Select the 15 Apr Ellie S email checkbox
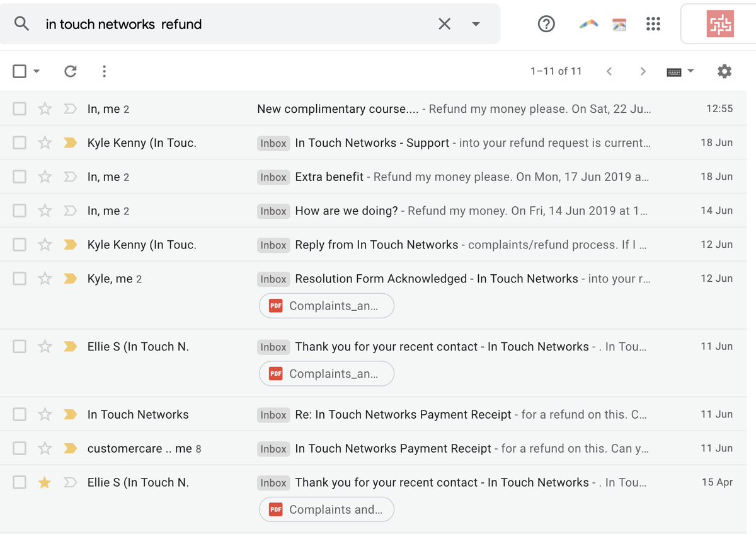The height and width of the screenshot is (534, 756). pyautogui.click(x=20, y=483)
